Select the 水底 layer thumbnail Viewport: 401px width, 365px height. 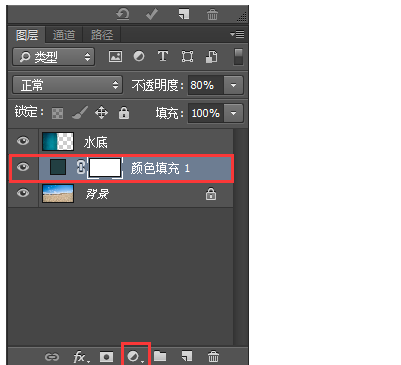point(58,141)
